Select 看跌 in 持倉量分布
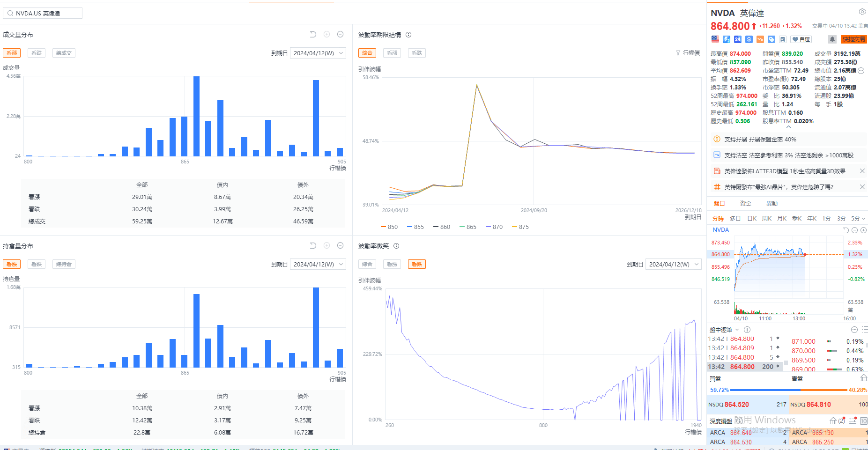Image resolution: width=868 pixels, height=450 pixels. (37, 264)
